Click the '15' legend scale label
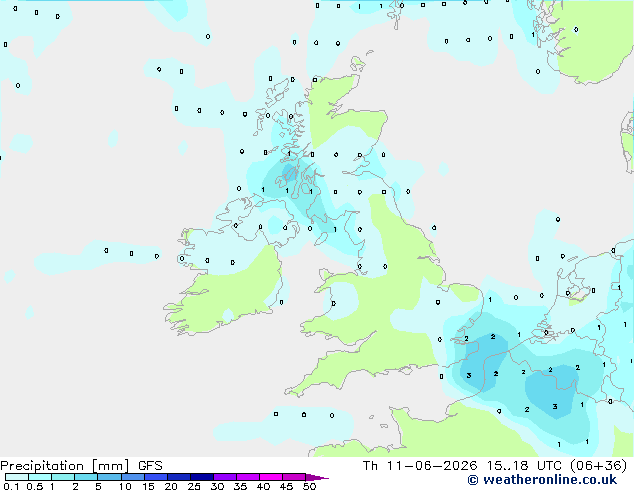Image resolution: width=634 pixels, height=490 pixels. click(x=148, y=486)
